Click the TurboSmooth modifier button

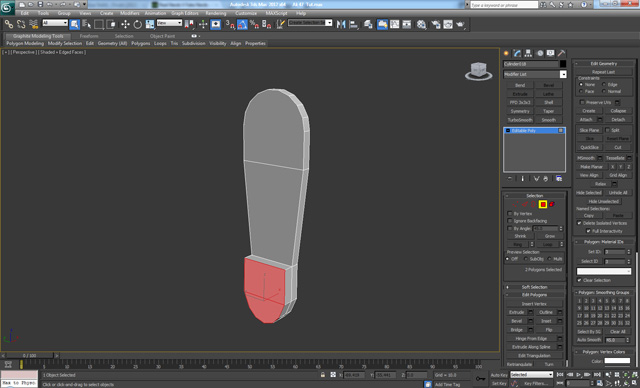click(x=520, y=120)
